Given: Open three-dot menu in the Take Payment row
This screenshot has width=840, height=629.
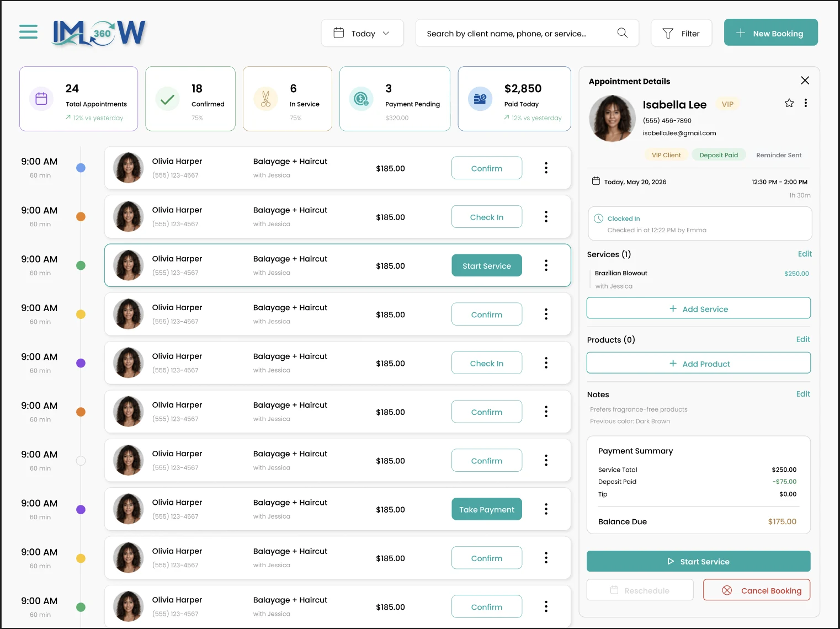Looking at the screenshot, I should coord(546,509).
